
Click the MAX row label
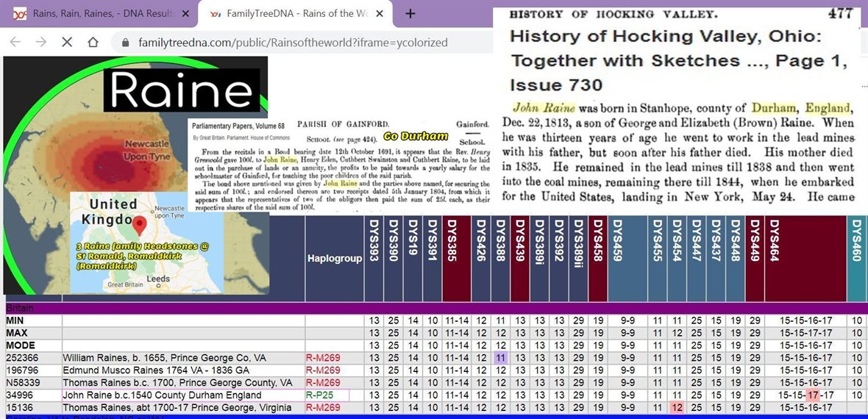tap(17, 333)
